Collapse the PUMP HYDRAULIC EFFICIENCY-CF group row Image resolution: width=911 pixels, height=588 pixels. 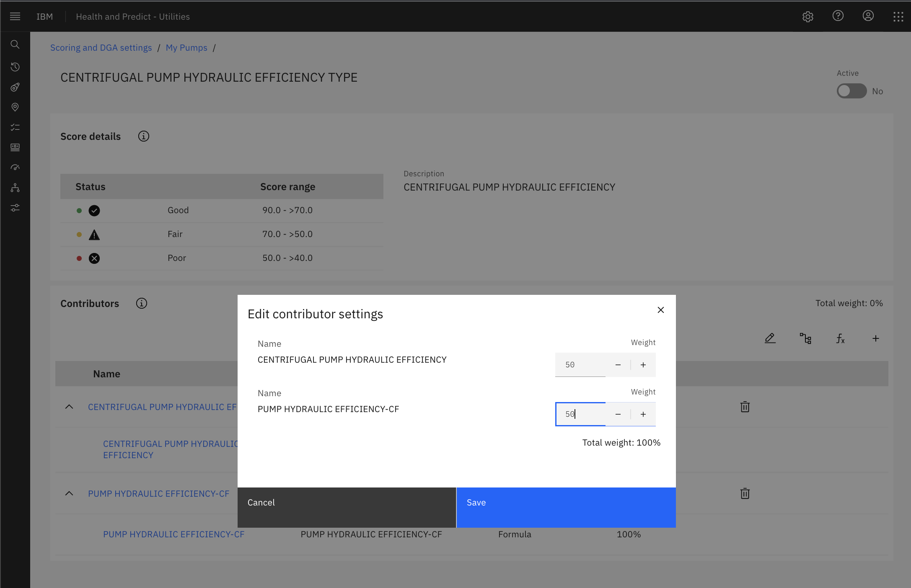pos(69,493)
